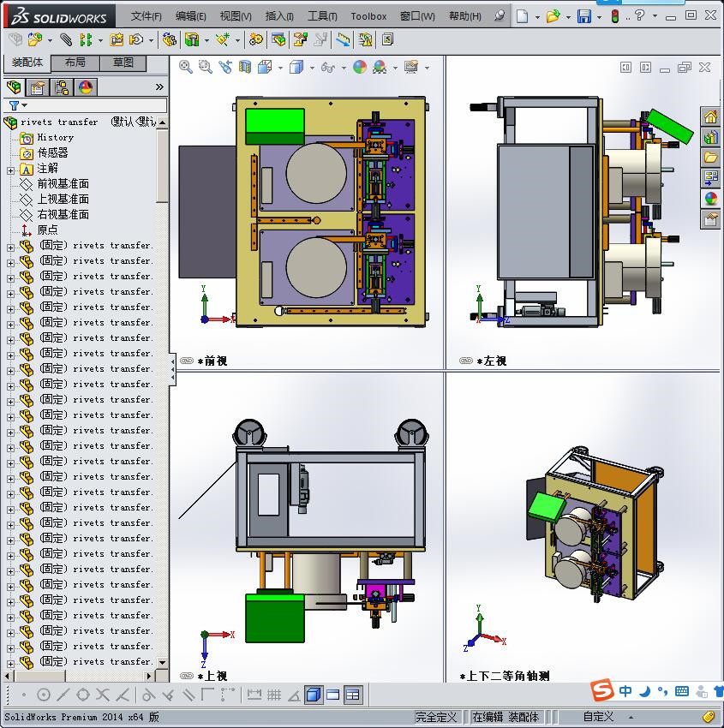The height and width of the screenshot is (728, 724).
Task: Click the Zoom to Fit magnifier icon
Action: (186, 68)
